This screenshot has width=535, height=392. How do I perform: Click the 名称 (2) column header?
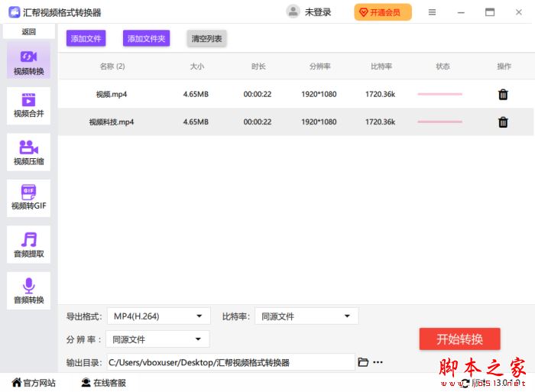[112, 66]
